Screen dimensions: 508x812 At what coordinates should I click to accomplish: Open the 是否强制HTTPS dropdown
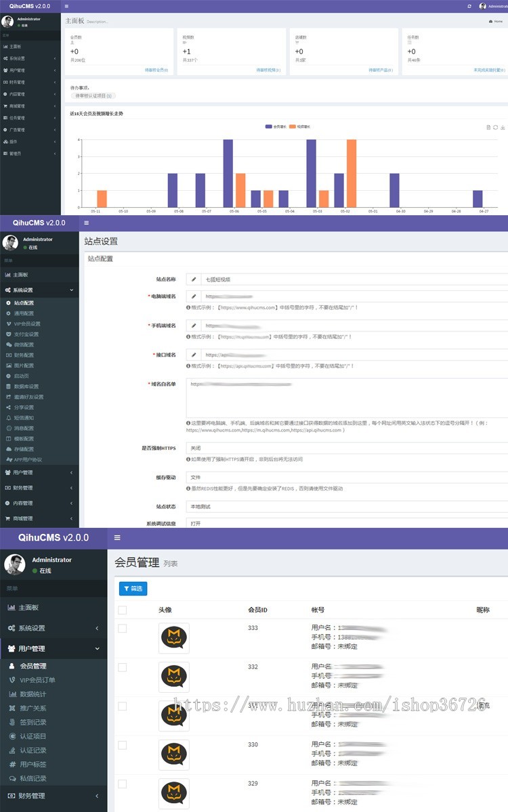[x=347, y=448]
